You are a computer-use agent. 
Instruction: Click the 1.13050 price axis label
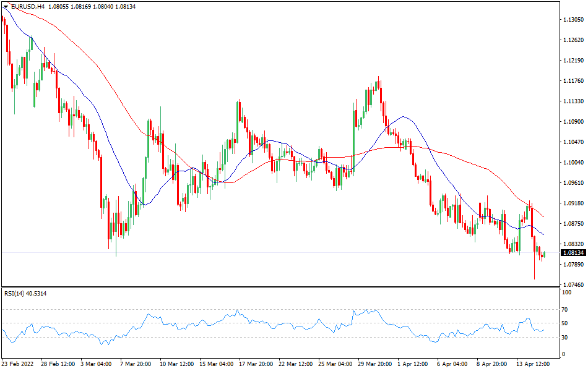574,20
